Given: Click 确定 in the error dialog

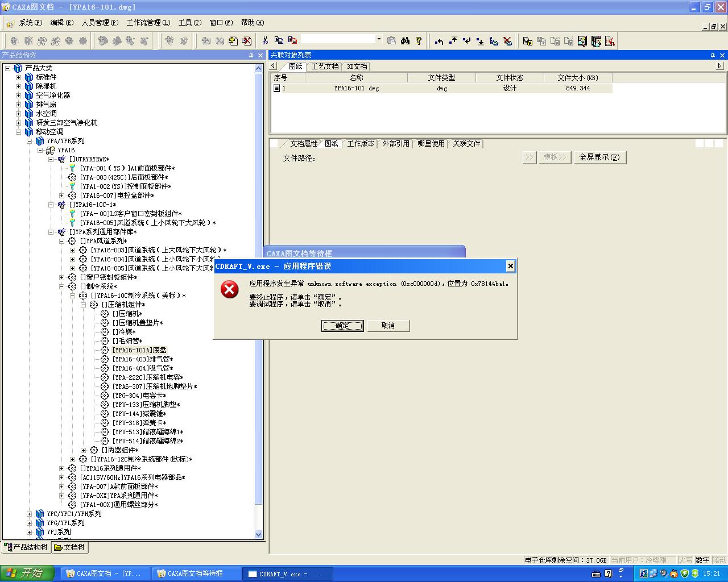Looking at the screenshot, I should [342, 326].
